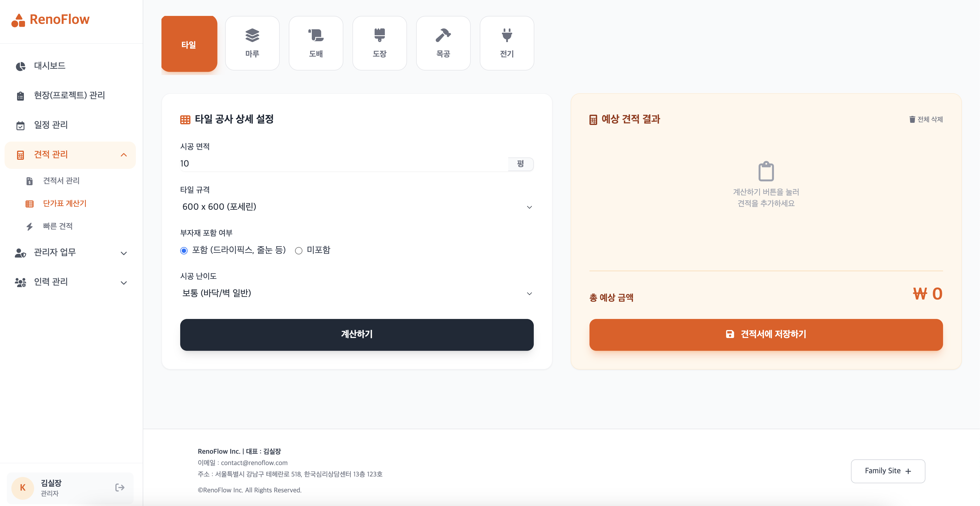Open the 타일 규격 dropdown
Viewport: 980px width, 506px height.
[356, 207]
